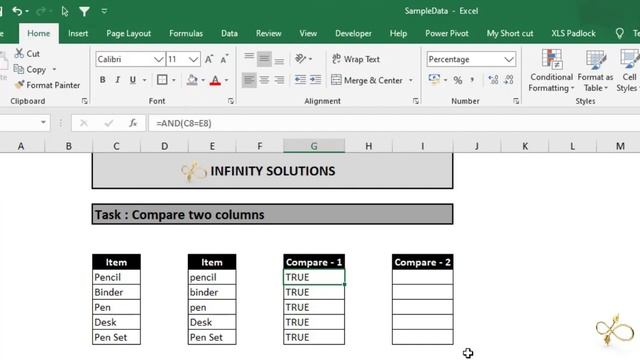Click the Insert Function fx icon

coord(133,123)
